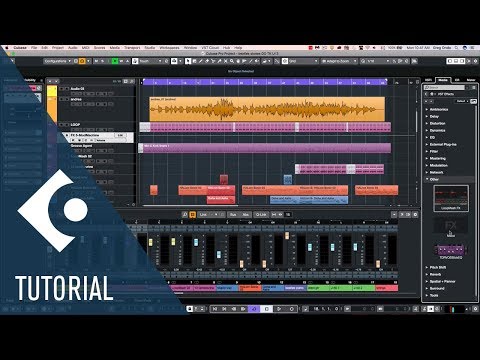Select the Object Selection arrow tool
Screen dimensions: 480x360
[x=188, y=61]
